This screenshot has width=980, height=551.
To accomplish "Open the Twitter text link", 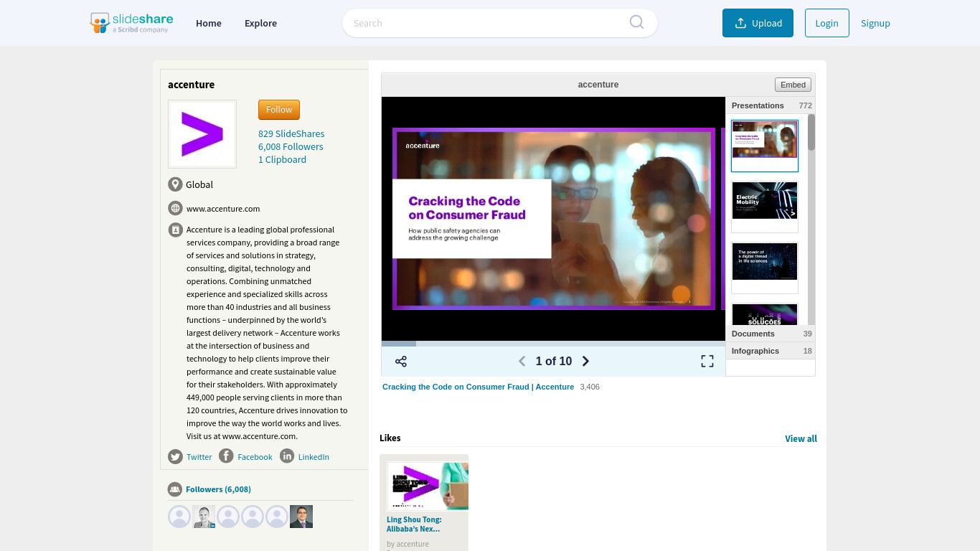I will pyautogui.click(x=199, y=457).
